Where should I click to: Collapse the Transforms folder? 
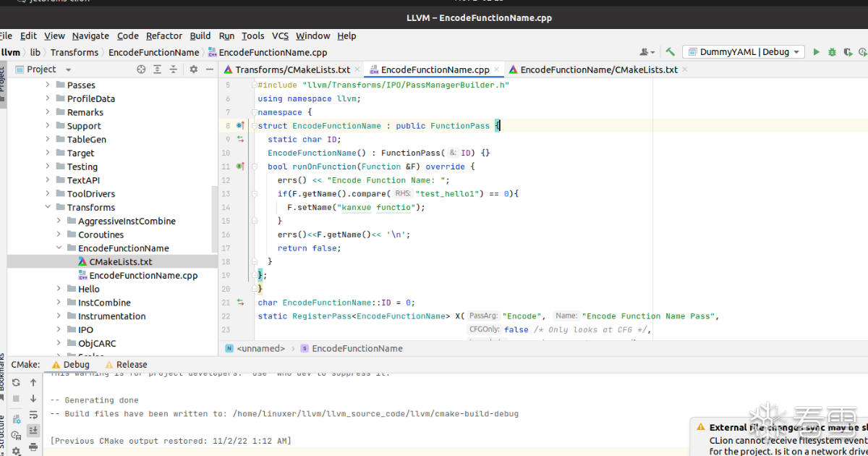point(48,207)
